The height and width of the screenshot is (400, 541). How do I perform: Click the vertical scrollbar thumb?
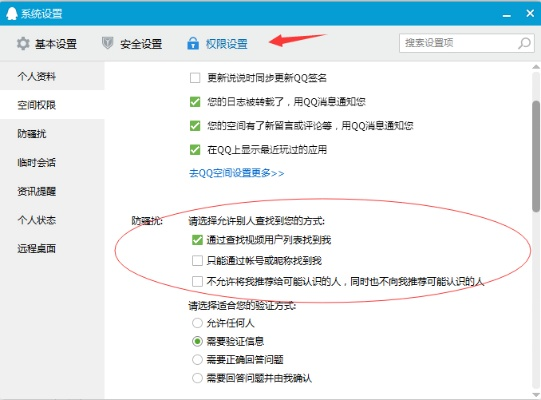[x=536, y=156]
